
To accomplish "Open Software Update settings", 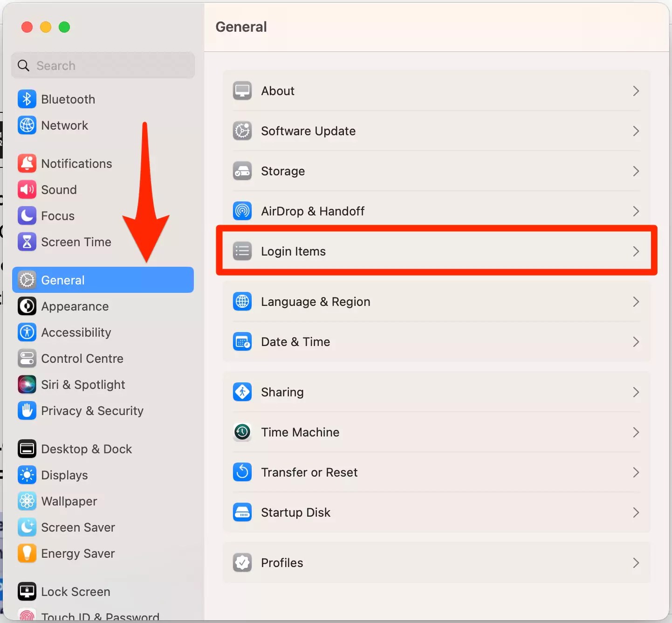I will coord(308,131).
